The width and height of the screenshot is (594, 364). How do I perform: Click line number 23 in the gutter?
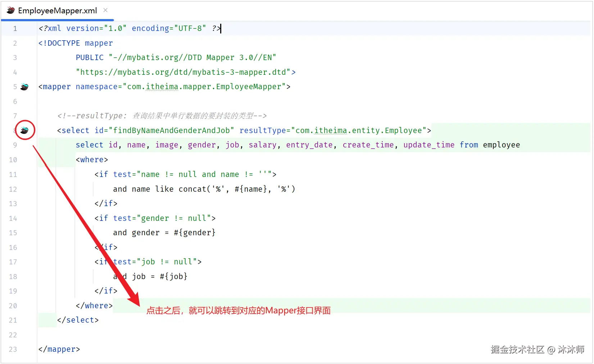(13, 349)
